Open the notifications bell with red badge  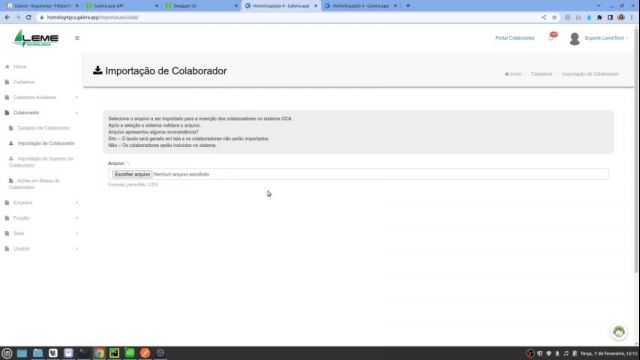point(552,37)
